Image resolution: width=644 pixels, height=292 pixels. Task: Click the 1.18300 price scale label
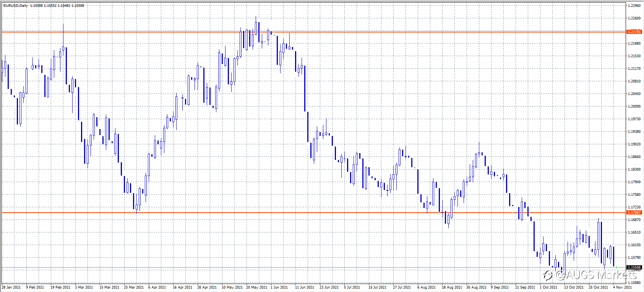click(634, 169)
